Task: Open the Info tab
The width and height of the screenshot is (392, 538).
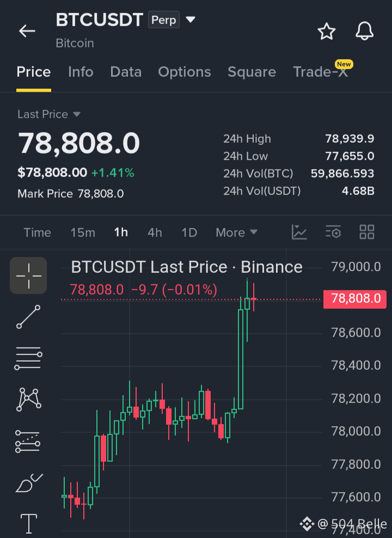Action: click(81, 72)
